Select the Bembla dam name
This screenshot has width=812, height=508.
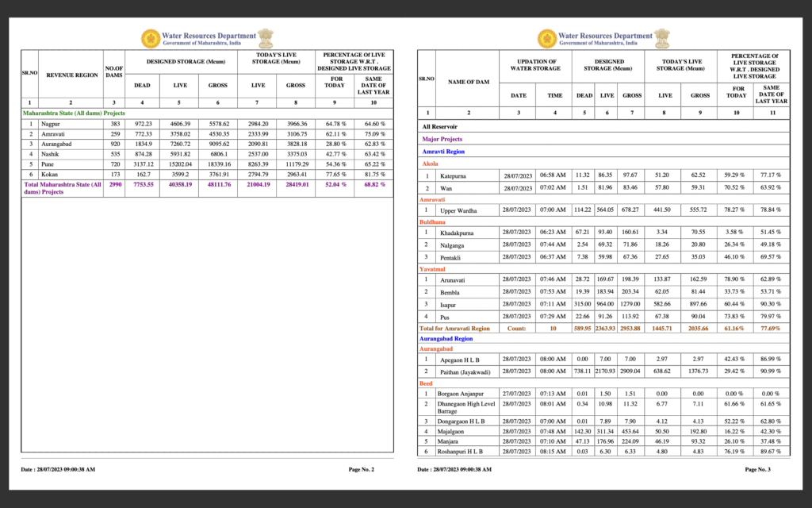click(x=450, y=292)
